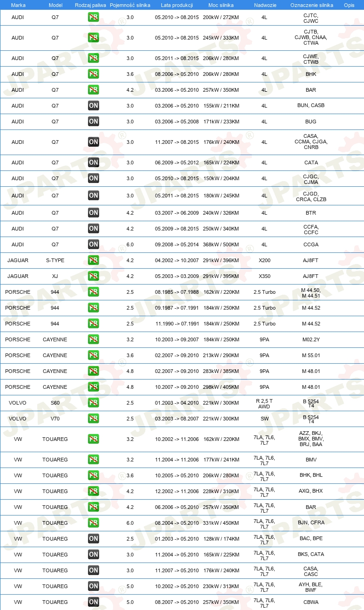This screenshot has height=610, width=364.
Task: Select Oznaczenie silnika column header
Action: pos(311,5)
